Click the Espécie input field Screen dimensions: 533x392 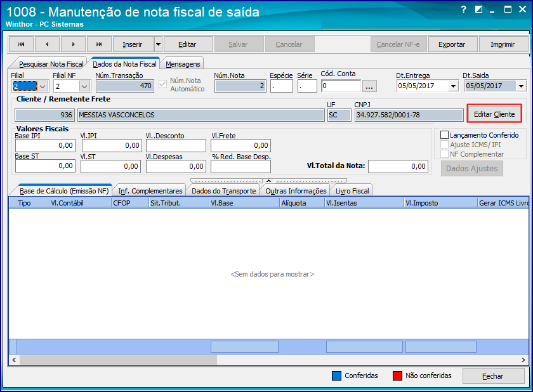coord(282,86)
